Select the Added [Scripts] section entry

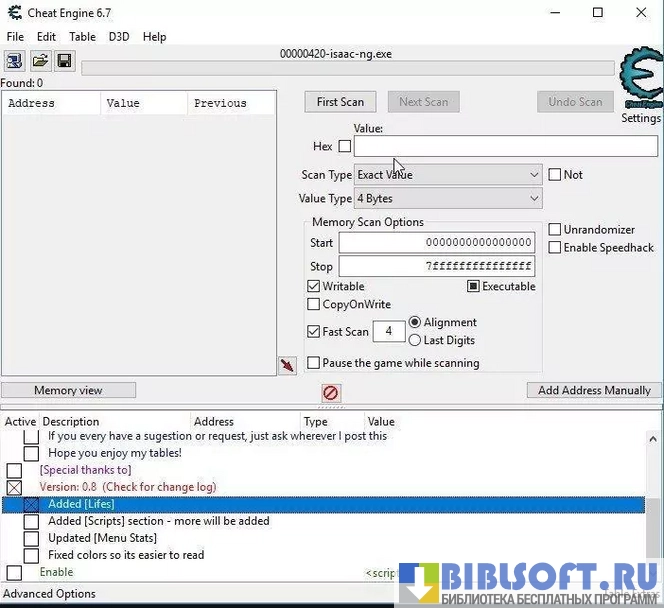[158, 521]
